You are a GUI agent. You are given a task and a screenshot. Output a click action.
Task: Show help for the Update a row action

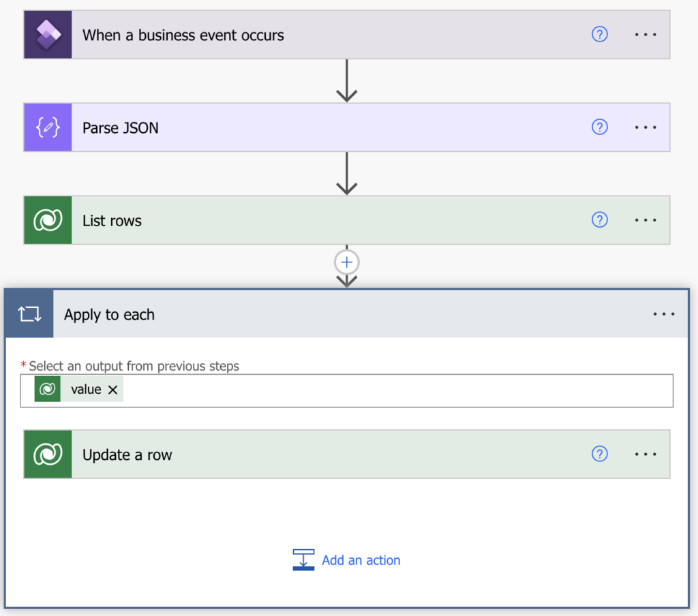[600, 454]
